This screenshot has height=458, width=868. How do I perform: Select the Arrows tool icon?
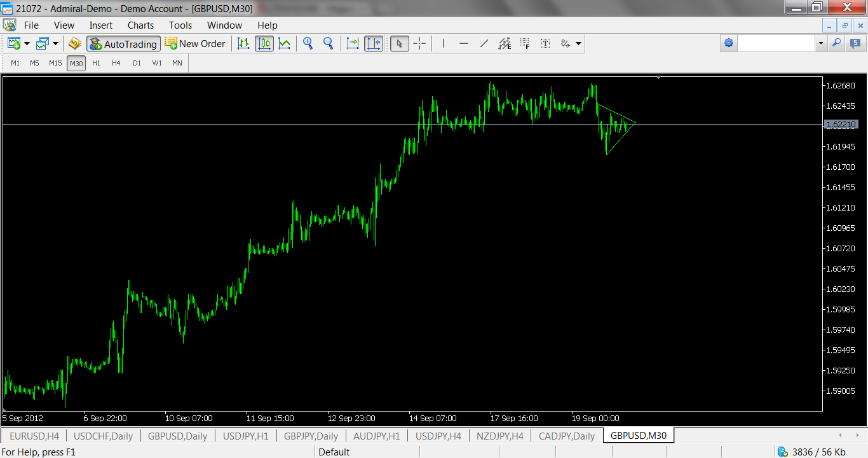[565, 44]
